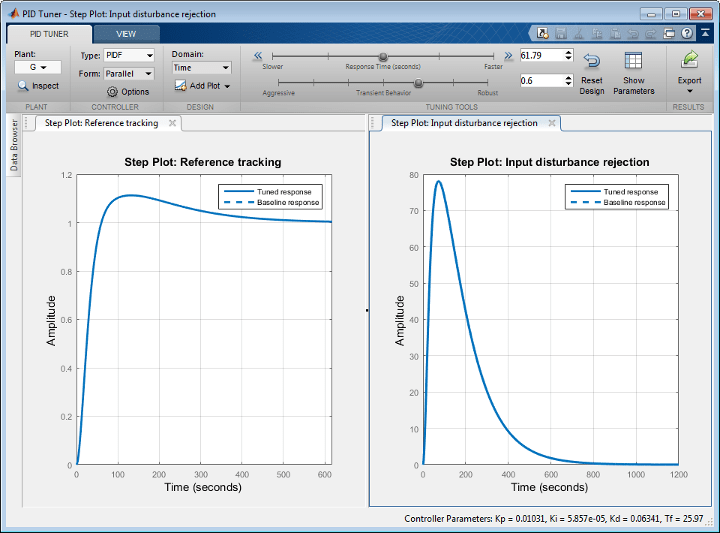The image size is (720, 533).
Task: Close the Input disturbance rejection tab
Action: coord(552,123)
